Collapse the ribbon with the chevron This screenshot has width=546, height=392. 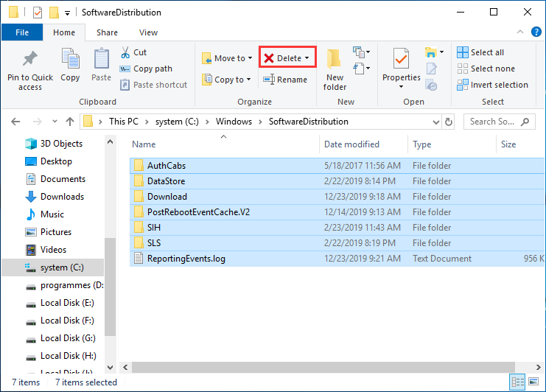pos(520,32)
